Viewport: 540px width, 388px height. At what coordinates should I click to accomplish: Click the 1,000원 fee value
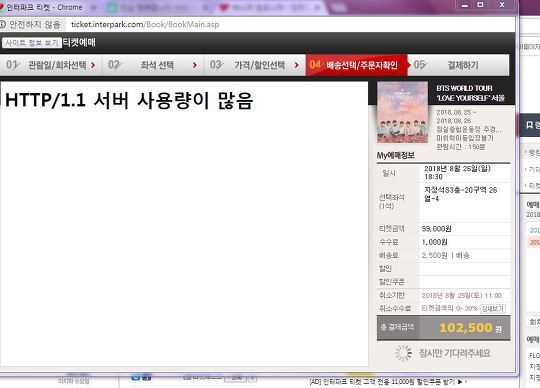434,242
